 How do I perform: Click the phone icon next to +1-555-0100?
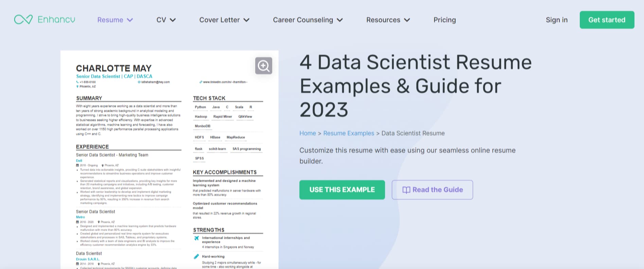coord(77,82)
